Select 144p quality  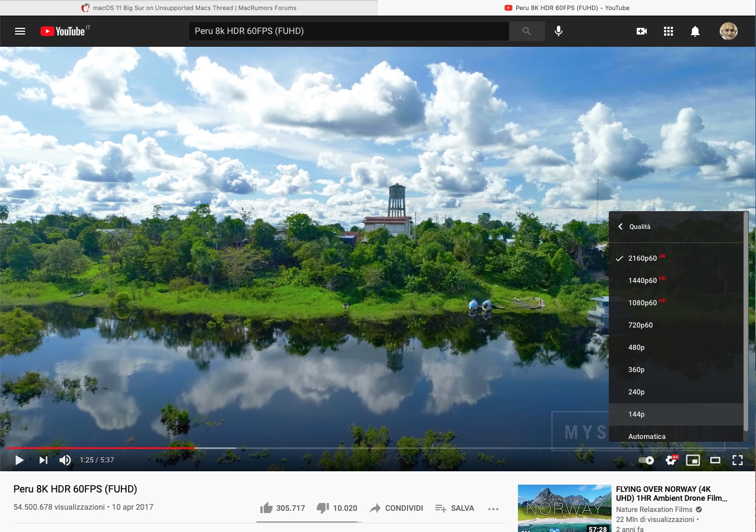coord(676,414)
